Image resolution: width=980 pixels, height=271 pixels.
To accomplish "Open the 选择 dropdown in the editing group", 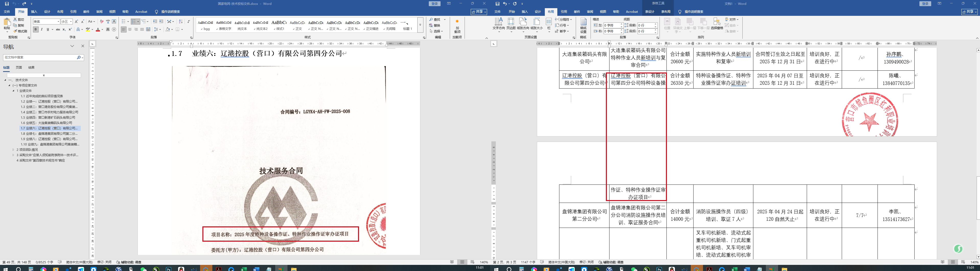I will [436, 31].
